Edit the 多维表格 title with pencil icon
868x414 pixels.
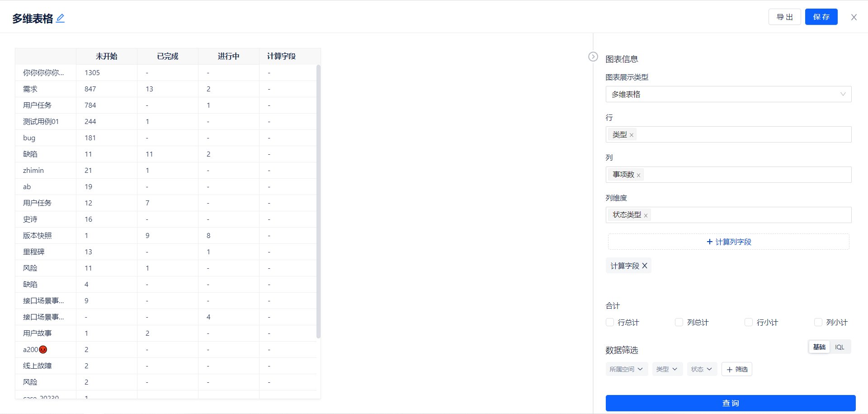(60, 18)
